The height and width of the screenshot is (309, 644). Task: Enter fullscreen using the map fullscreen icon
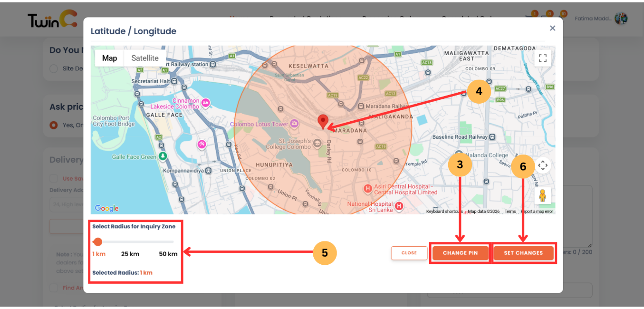543,58
